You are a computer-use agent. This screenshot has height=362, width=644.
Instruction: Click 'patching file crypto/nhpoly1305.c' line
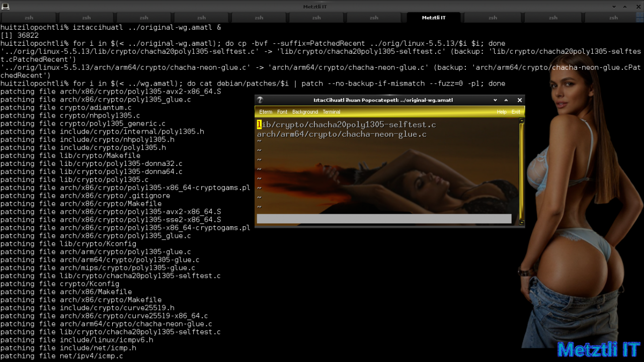[x=70, y=116]
